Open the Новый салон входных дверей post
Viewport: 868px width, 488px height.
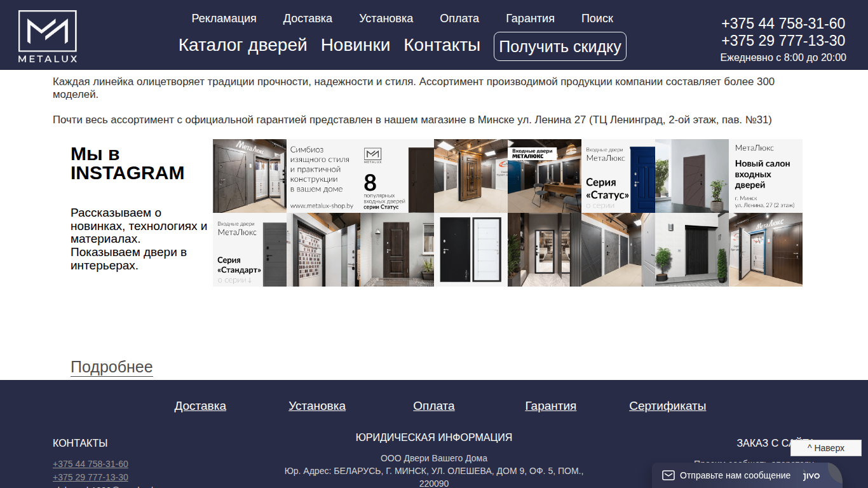(766, 176)
